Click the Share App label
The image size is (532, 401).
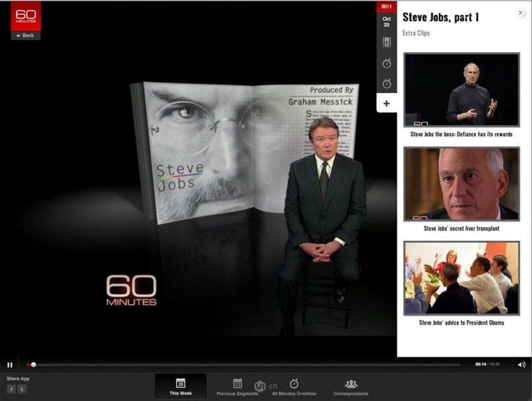pos(18,379)
